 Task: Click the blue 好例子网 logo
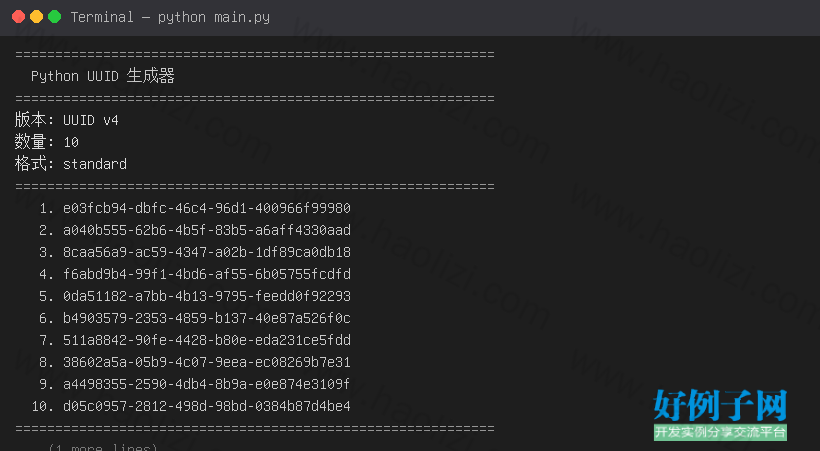coord(720,405)
